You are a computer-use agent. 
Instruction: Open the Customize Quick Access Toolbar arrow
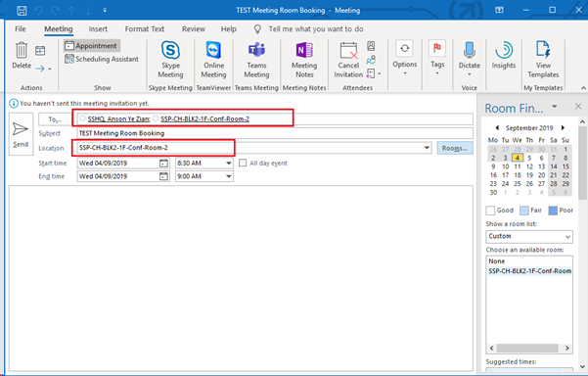click(x=105, y=11)
